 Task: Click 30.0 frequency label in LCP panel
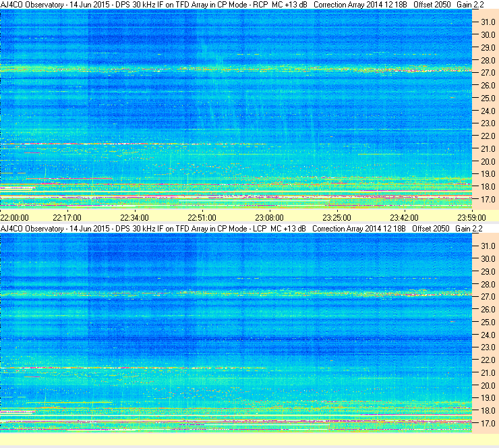click(488, 259)
